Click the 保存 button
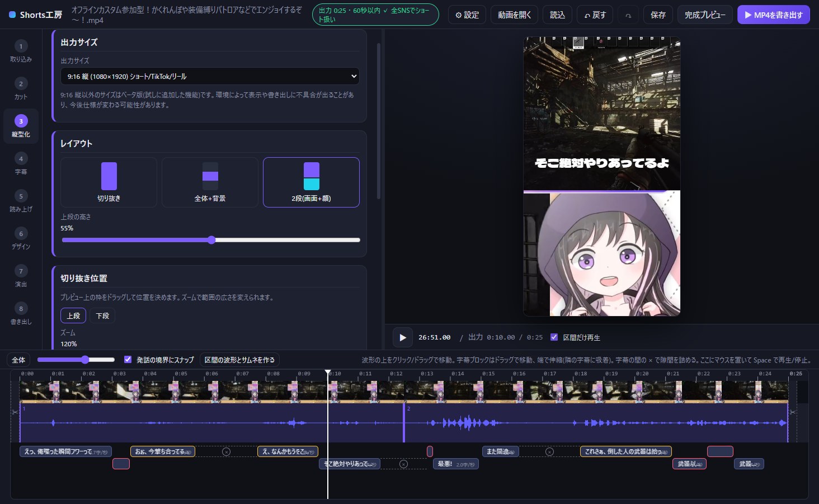819x504 pixels. click(x=658, y=15)
